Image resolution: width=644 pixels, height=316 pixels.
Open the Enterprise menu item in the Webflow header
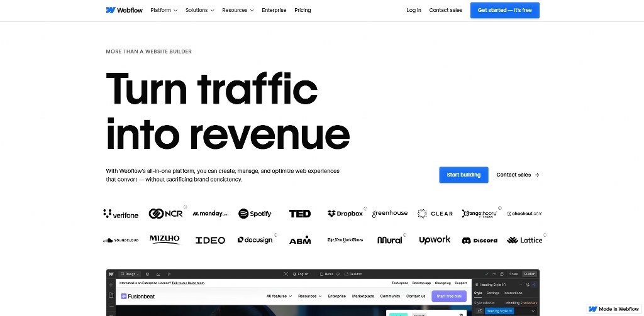pyautogui.click(x=274, y=10)
